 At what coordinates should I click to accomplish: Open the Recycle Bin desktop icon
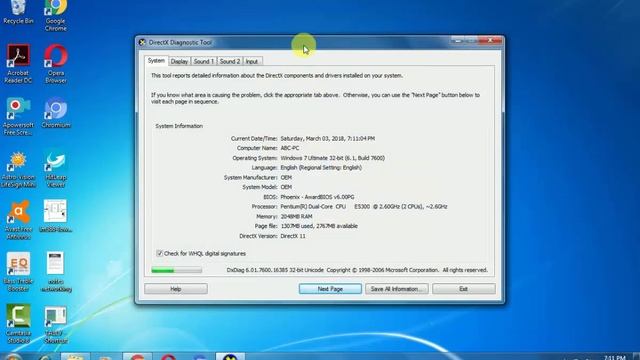click(18, 12)
